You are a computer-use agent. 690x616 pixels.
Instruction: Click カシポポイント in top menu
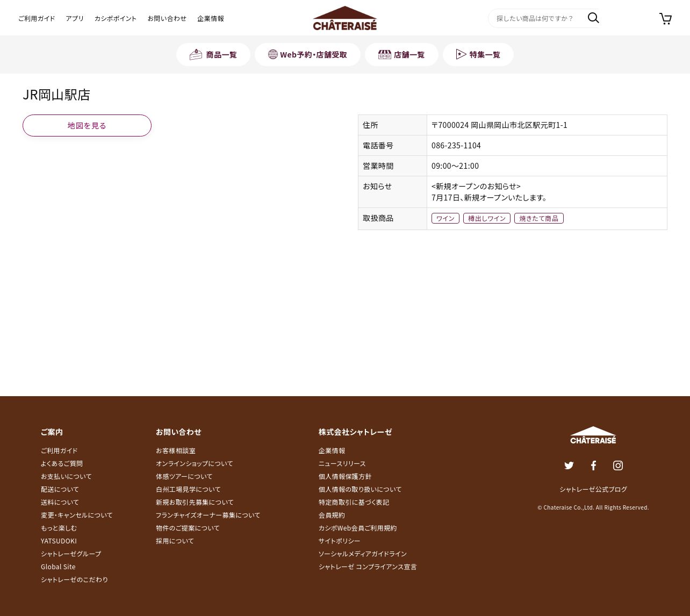tap(116, 18)
